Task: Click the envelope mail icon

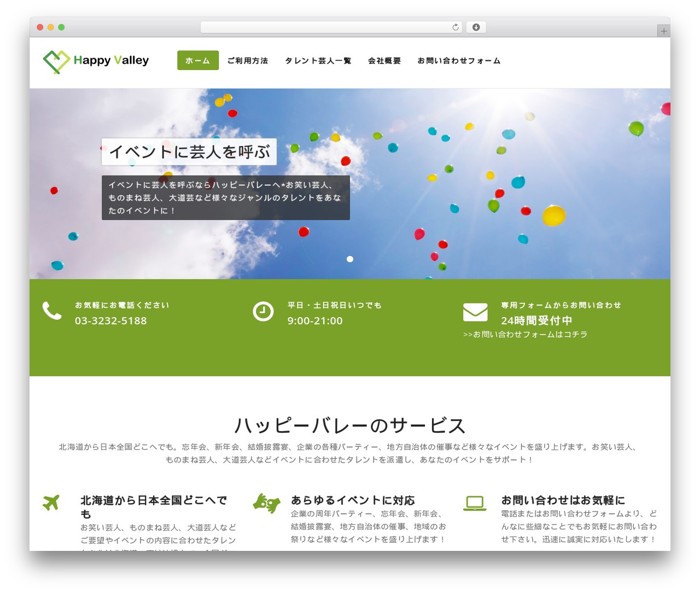Action: (475, 312)
